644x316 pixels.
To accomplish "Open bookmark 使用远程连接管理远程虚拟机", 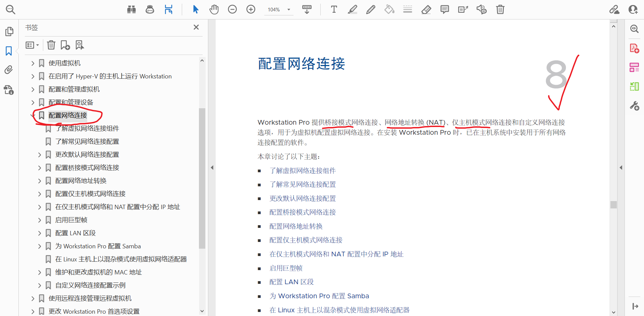I will pyautogui.click(x=90, y=298).
